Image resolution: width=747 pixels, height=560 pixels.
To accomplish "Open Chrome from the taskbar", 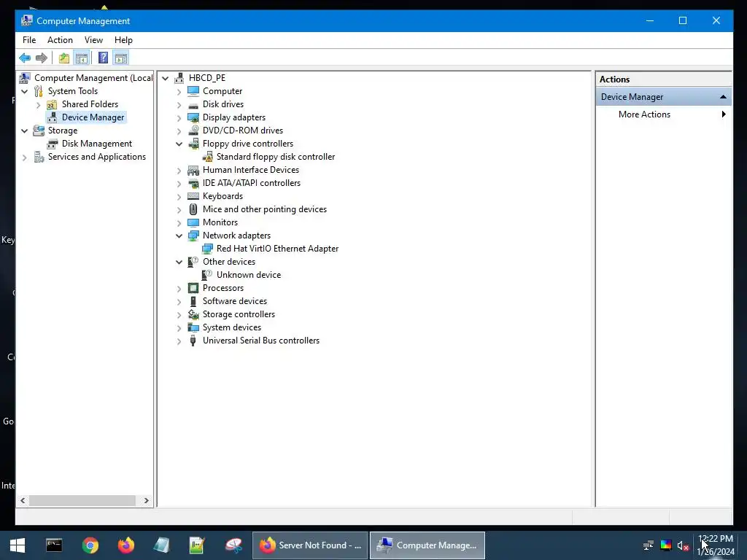I will 90,545.
